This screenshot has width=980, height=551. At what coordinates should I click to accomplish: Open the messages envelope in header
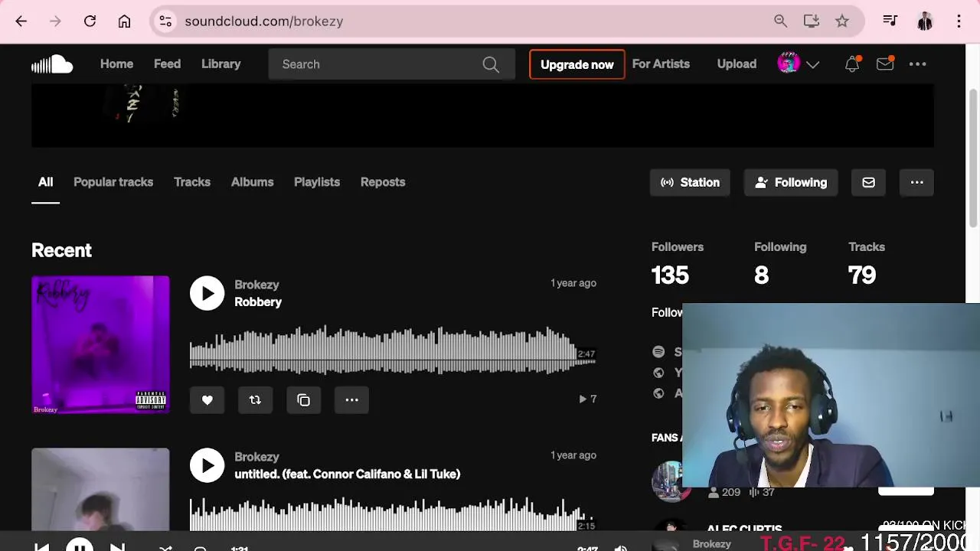[x=885, y=64]
